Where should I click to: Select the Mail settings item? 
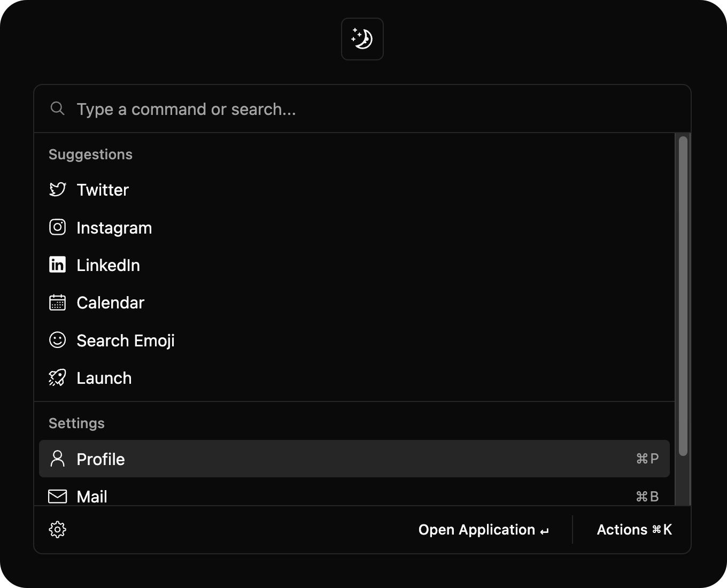(354, 496)
